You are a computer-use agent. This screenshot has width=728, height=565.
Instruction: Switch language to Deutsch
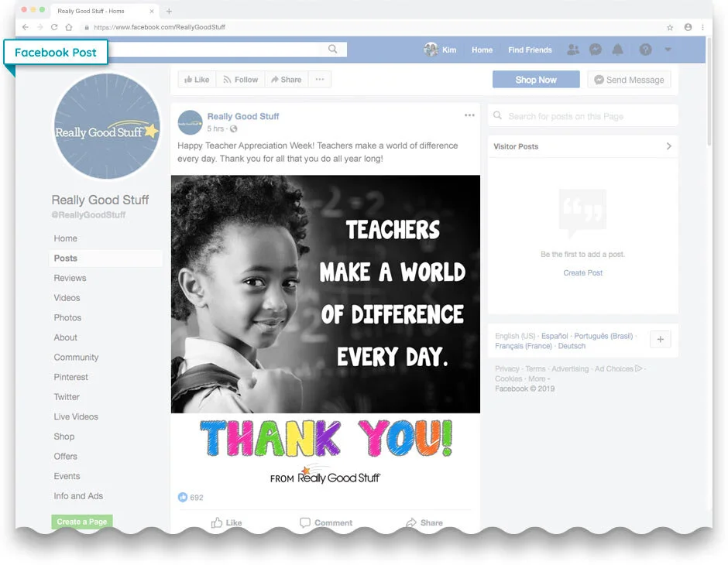[x=572, y=346]
